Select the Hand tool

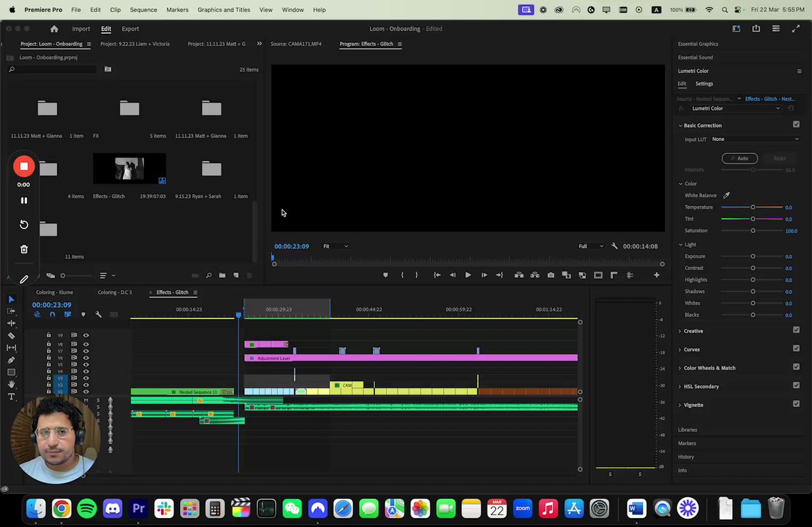pos(11,384)
